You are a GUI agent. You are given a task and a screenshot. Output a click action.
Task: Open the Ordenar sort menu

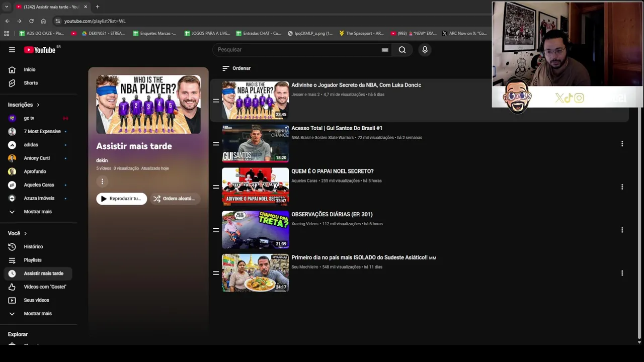click(x=236, y=68)
